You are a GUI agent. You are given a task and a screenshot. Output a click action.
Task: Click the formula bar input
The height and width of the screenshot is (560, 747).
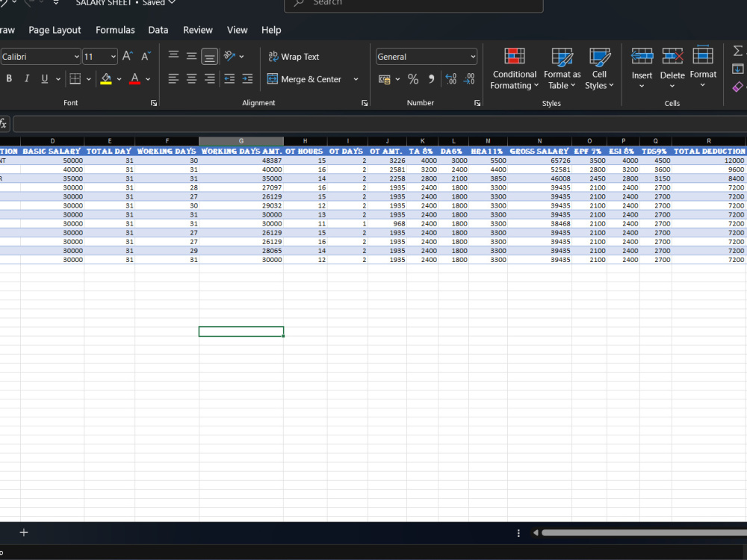pyautogui.click(x=379, y=124)
